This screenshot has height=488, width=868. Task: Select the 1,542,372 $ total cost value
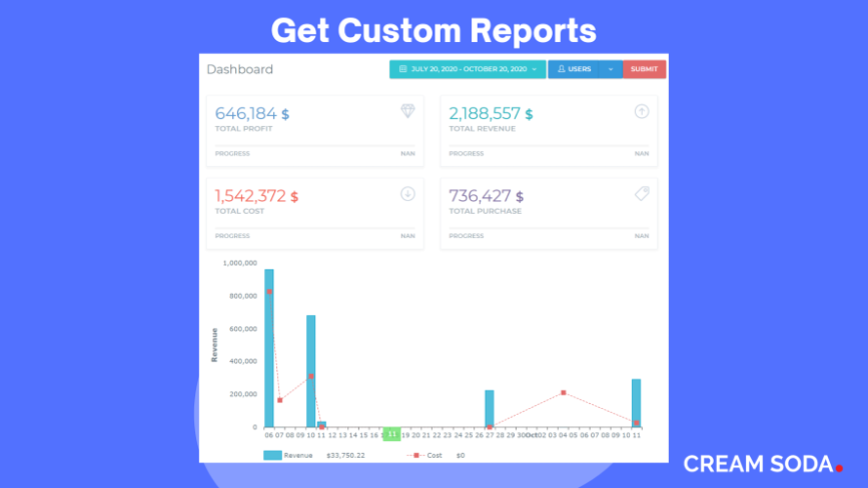click(256, 196)
